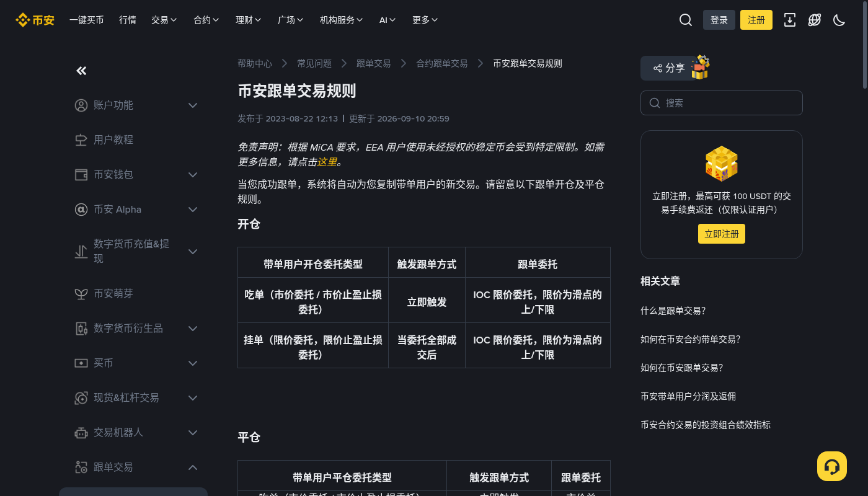Open the 机构服务 menu in header

click(x=342, y=20)
